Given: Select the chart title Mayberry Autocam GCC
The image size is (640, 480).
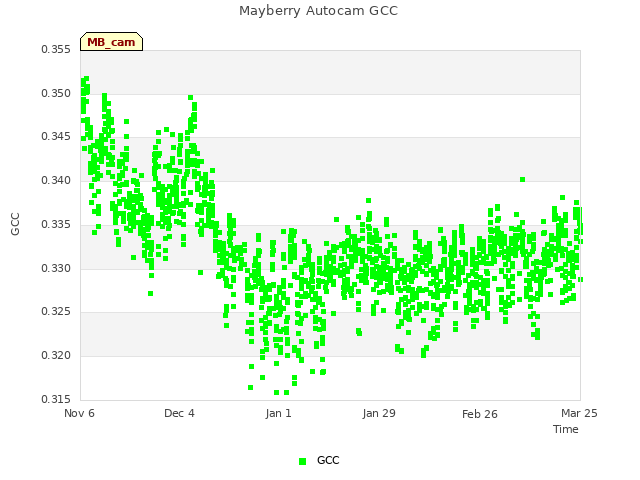Looking at the screenshot, I should coord(318,11).
